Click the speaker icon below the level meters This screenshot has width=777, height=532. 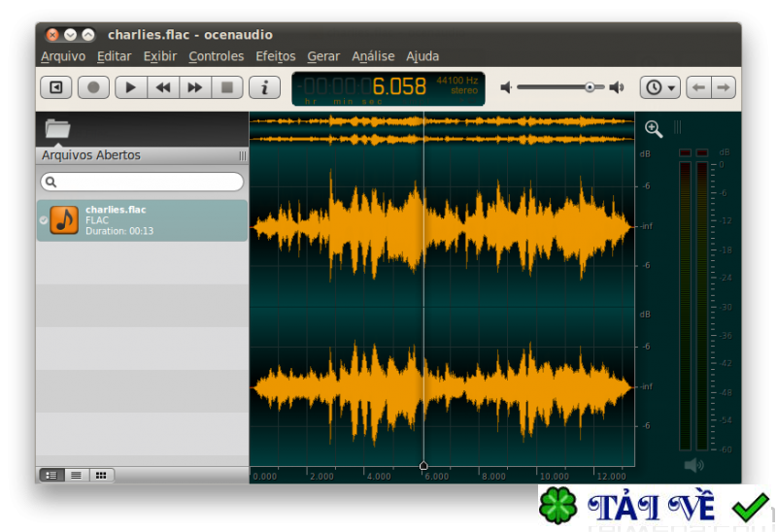pos(693,466)
